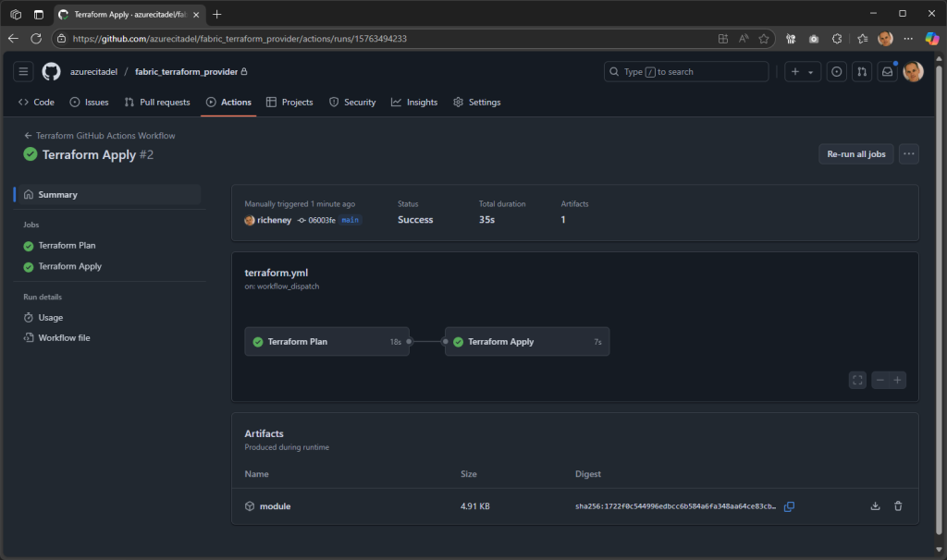Viewport: 947px width, 560px height.
Task: Expand the workflow graph to fullscreen
Action: 857,379
